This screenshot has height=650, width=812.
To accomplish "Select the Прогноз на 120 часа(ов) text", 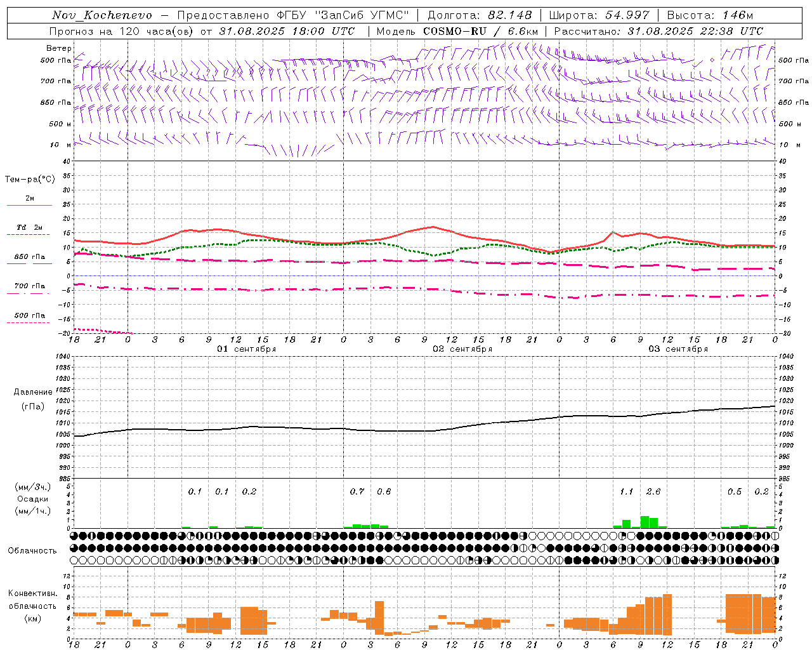I will pos(122,31).
